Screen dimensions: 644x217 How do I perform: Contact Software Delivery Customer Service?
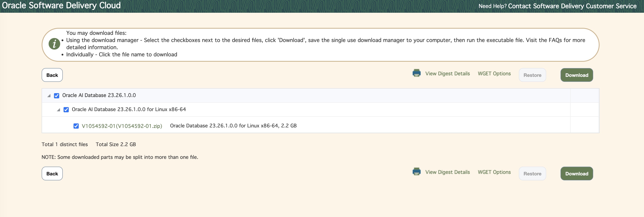pos(572,6)
